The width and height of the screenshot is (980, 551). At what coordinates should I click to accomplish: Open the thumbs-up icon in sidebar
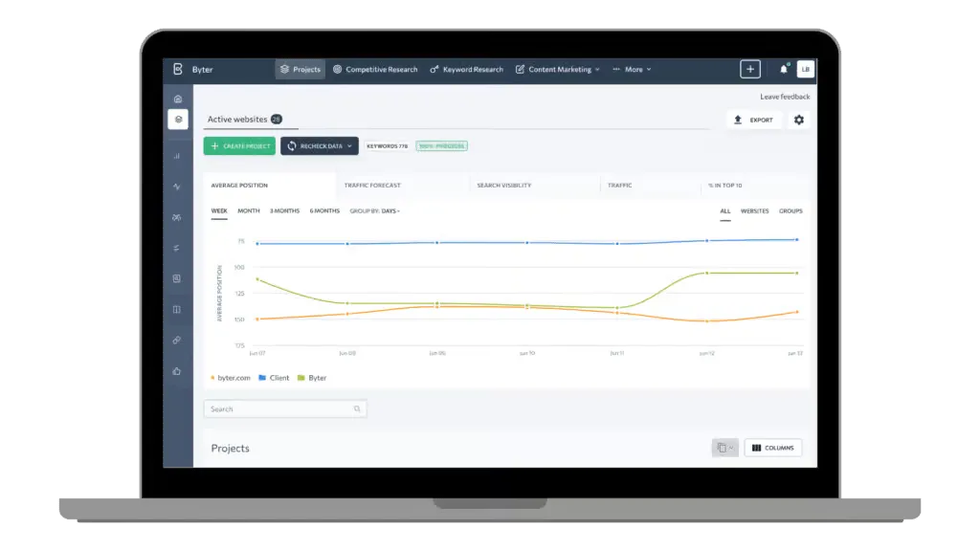[177, 371]
